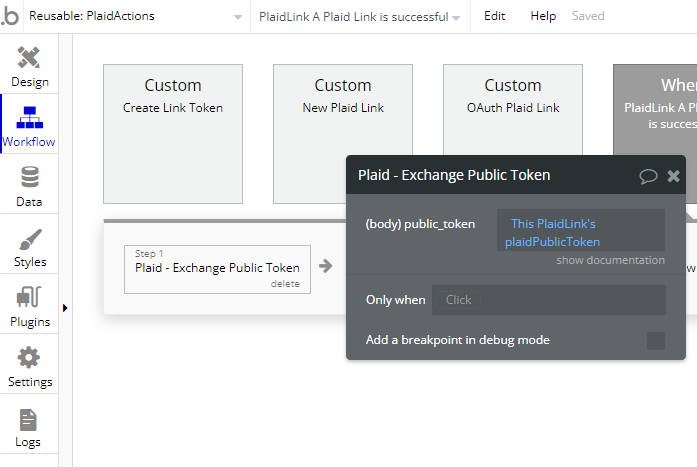The height and width of the screenshot is (467, 697).
Task: Select the PlaidLink is successful event box
Action: 655,110
